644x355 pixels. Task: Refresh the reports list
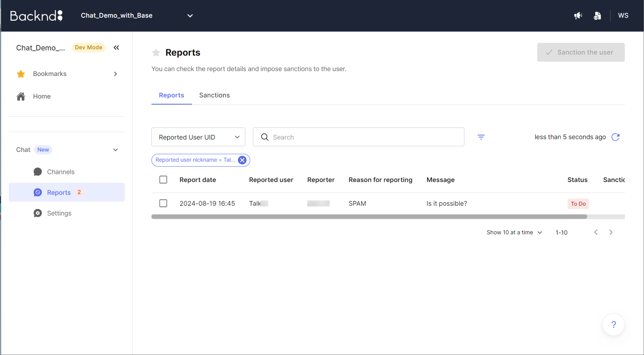point(615,137)
